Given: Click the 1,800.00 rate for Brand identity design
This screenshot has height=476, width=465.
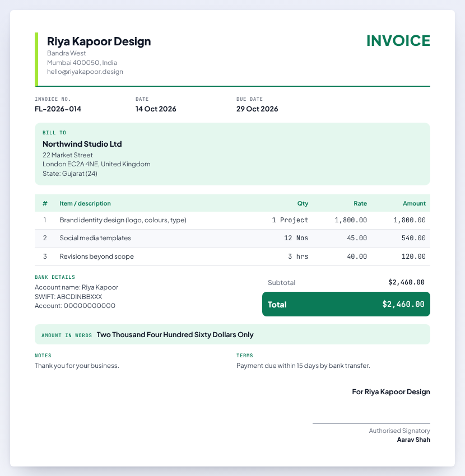Looking at the screenshot, I should [x=351, y=220].
